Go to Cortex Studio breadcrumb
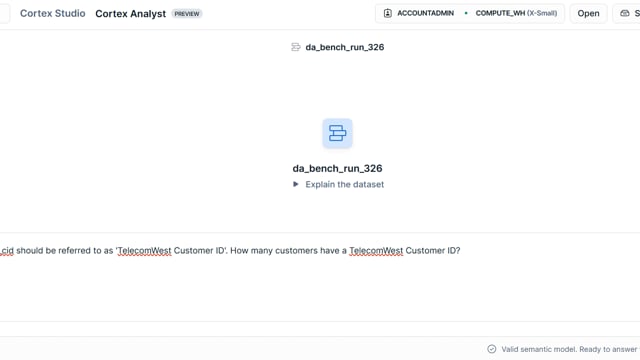Image resolution: width=640 pixels, height=360 pixels. 53,13
